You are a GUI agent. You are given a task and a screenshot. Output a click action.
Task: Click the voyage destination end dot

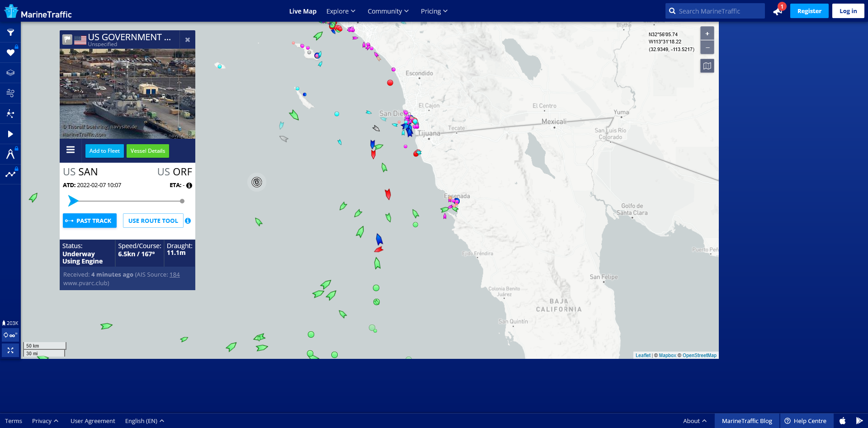tap(182, 201)
